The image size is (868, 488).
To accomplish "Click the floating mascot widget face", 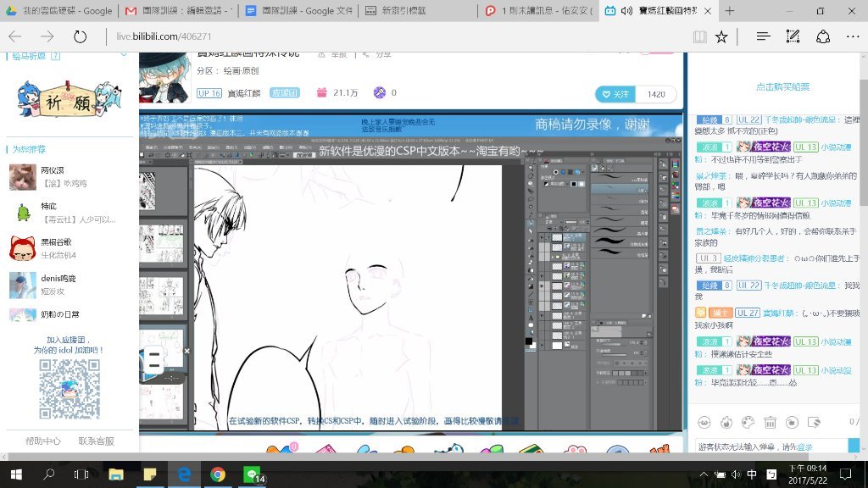I will (x=155, y=359).
